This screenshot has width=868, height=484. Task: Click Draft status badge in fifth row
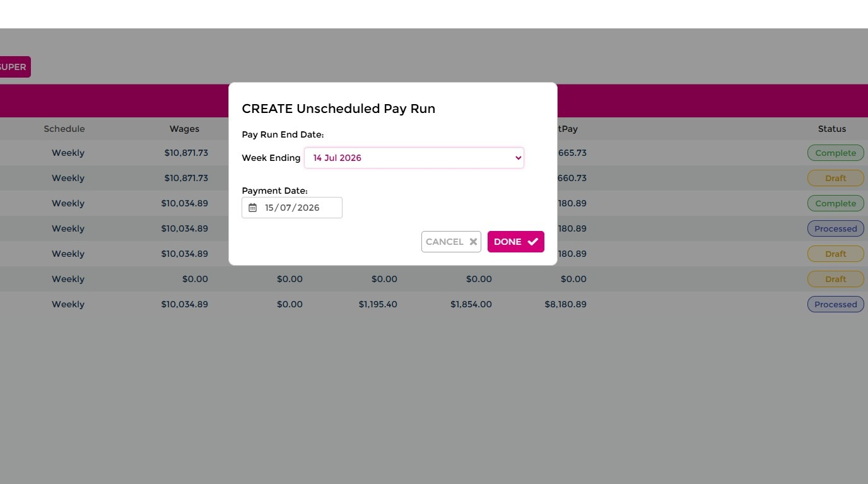835,254
